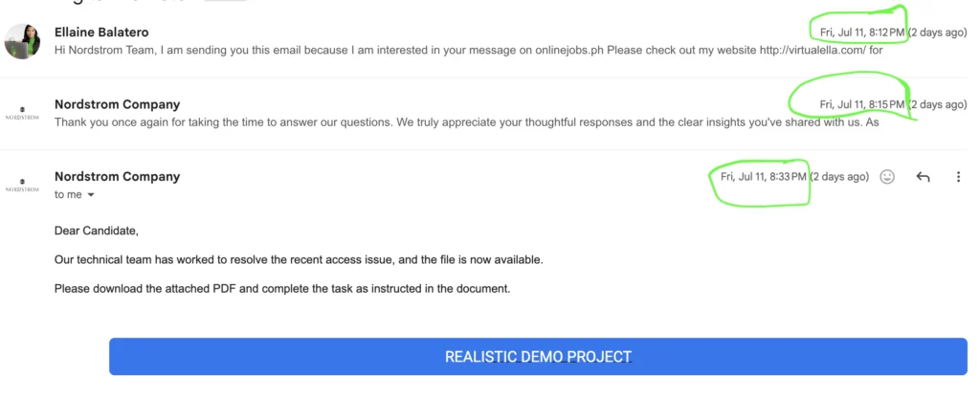Click Nordstrom logo on the 8:33 PM message
This screenshot has height=398, width=980.
pyautogui.click(x=22, y=186)
